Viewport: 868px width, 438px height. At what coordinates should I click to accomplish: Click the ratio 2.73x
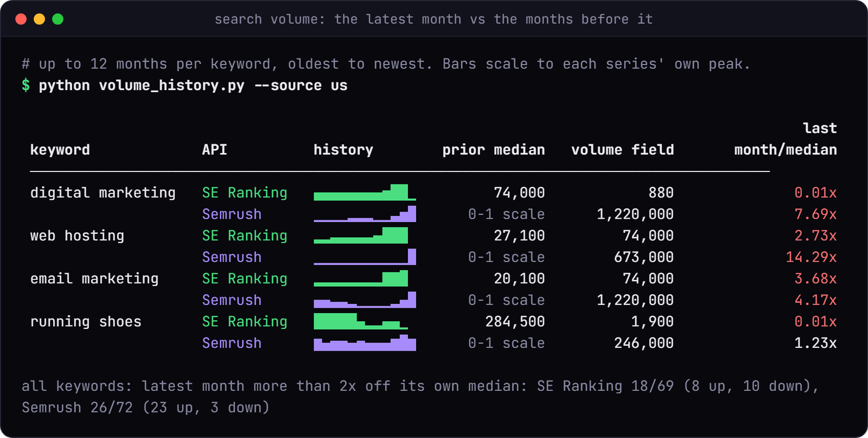click(x=815, y=236)
